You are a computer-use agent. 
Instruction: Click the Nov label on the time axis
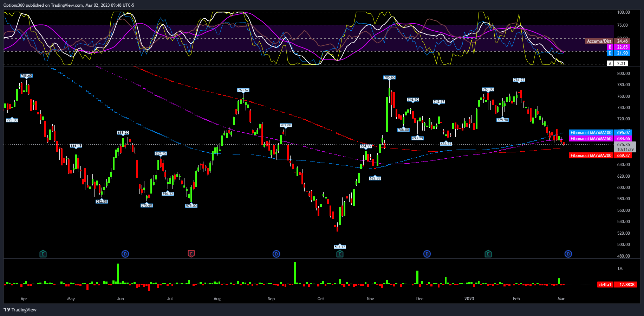coord(370,299)
